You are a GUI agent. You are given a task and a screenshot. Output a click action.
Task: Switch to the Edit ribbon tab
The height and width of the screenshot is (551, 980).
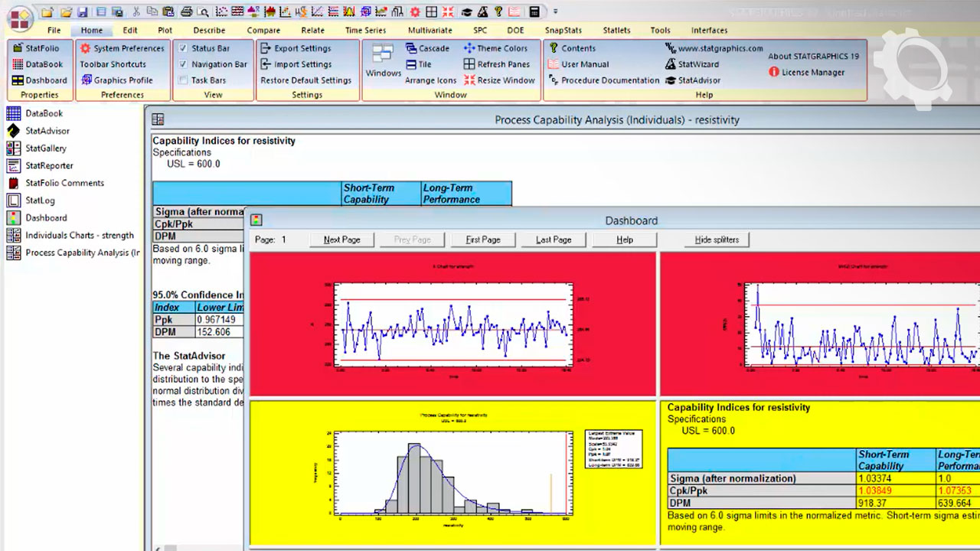click(130, 31)
